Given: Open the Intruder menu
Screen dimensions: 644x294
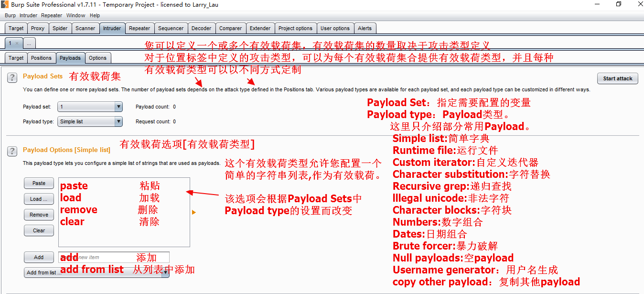Looking at the screenshot, I should tap(28, 15).
